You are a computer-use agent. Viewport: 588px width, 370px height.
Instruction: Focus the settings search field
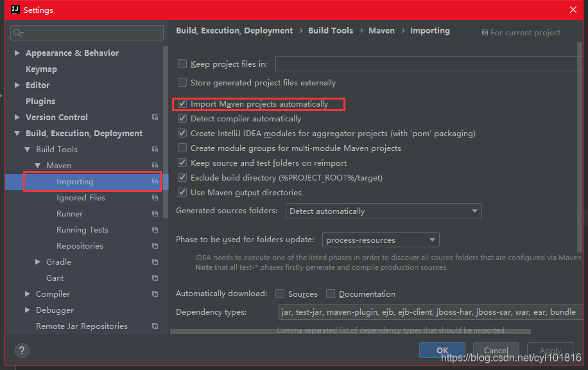tap(87, 33)
